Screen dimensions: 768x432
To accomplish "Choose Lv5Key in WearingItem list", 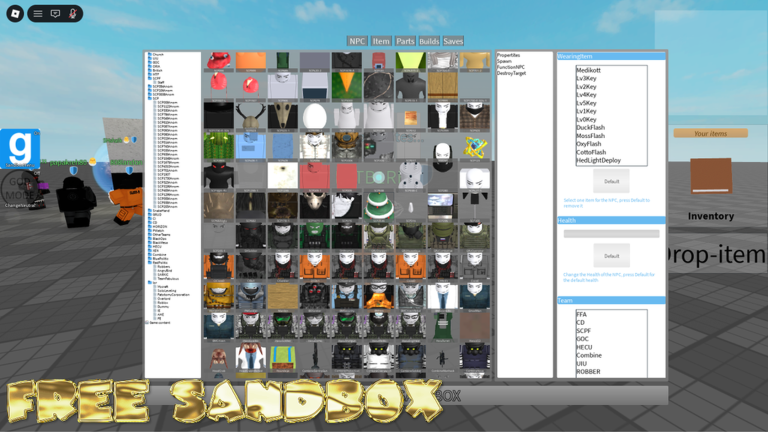I will pyautogui.click(x=586, y=103).
